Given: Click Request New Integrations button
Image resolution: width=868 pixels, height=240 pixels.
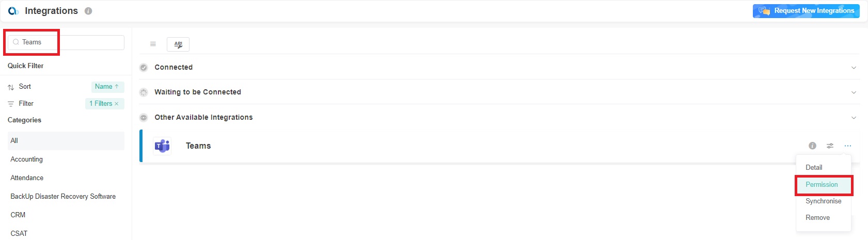Looking at the screenshot, I should (806, 11).
